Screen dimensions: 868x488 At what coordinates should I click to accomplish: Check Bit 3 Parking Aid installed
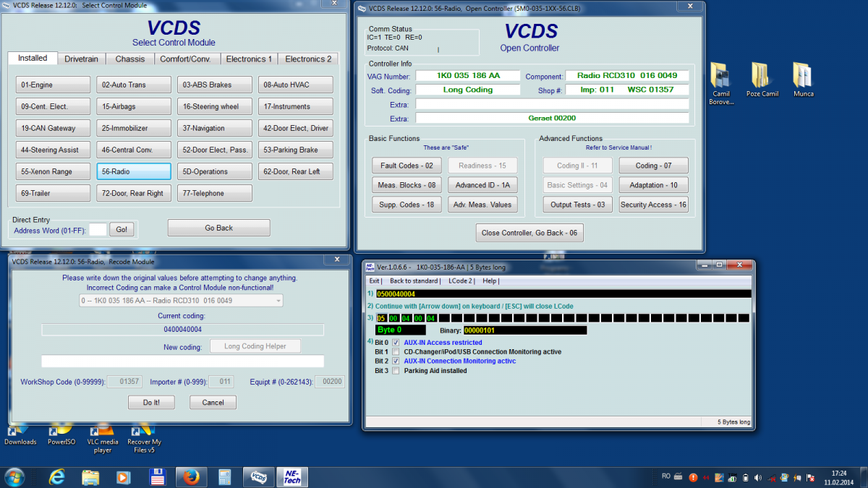tap(396, 371)
